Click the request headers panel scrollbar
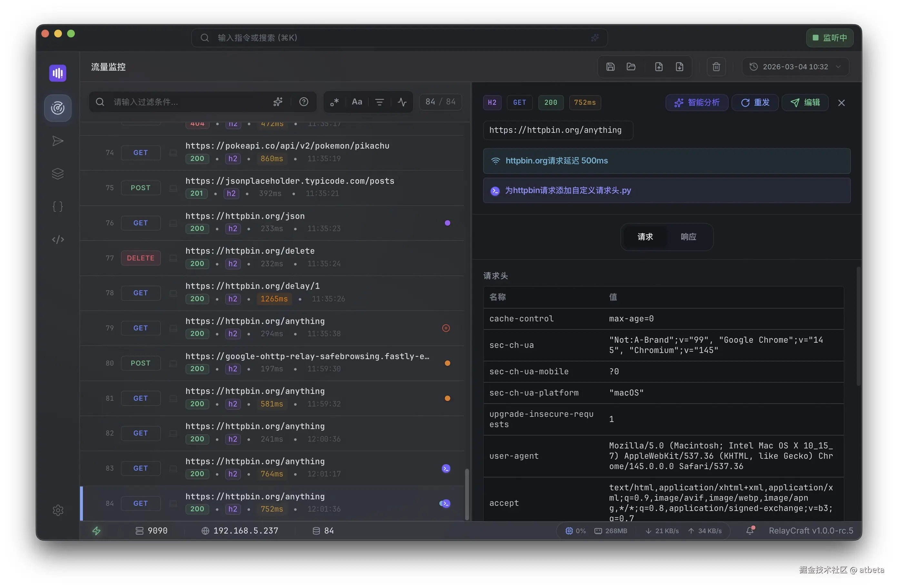898x588 pixels. coord(858,326)
